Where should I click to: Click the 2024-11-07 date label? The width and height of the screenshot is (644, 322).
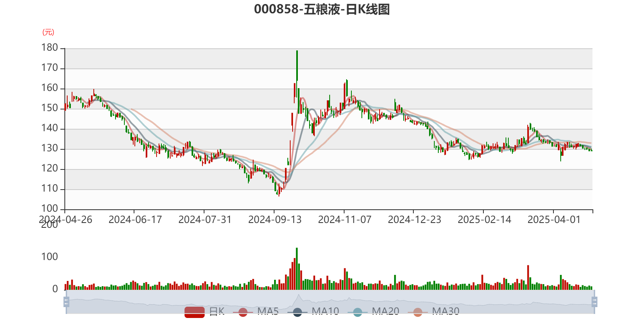coord(345,220)
